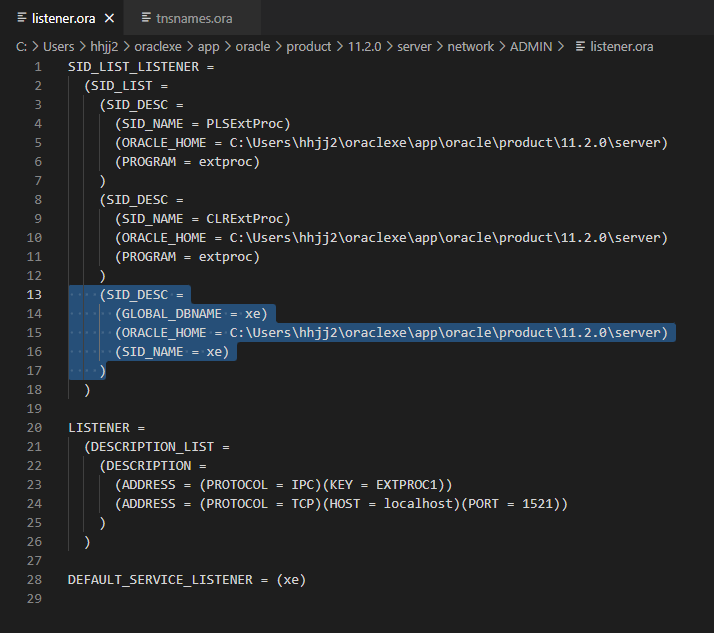Close the listener.ora tab
714x633 pixels.
(109, 18)
